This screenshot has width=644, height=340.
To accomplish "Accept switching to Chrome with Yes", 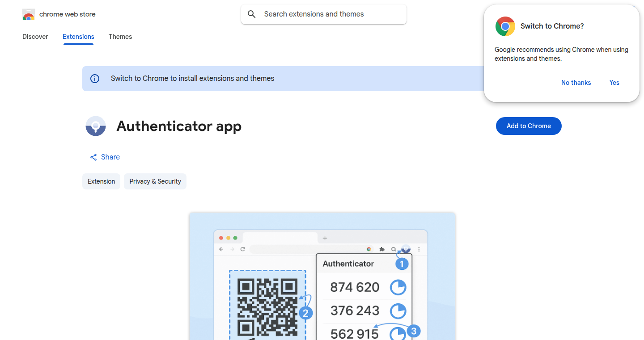I will click(614, 83).
